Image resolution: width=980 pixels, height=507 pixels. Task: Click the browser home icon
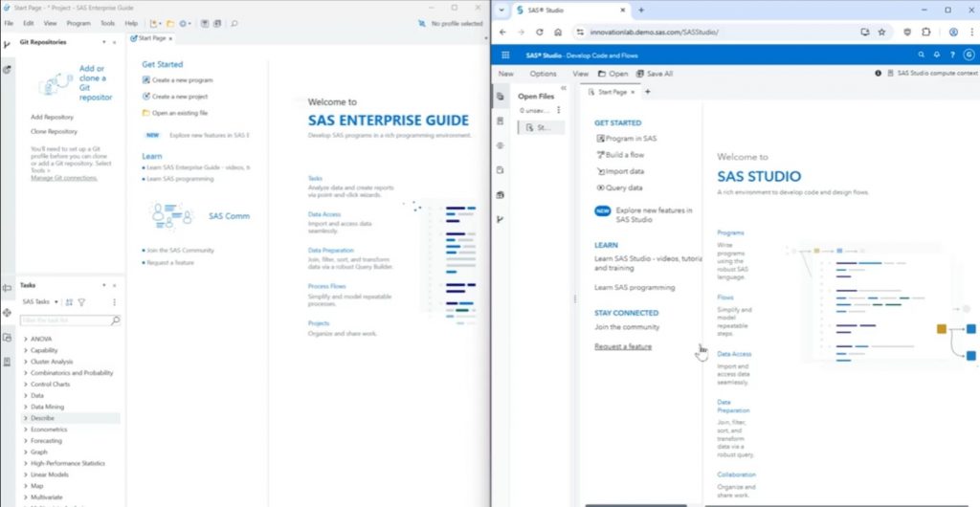click(x=558, y=32)
